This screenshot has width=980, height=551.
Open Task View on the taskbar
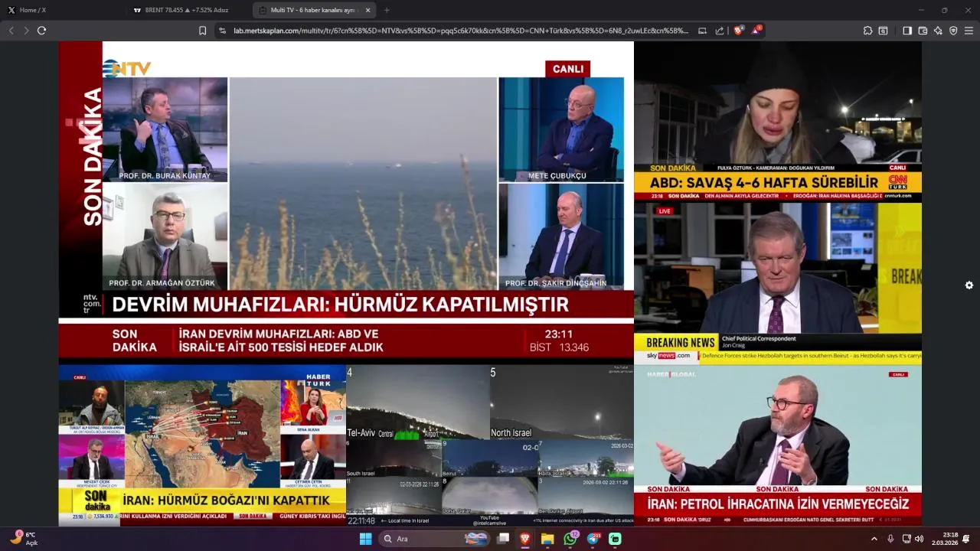tap(503, 539)
